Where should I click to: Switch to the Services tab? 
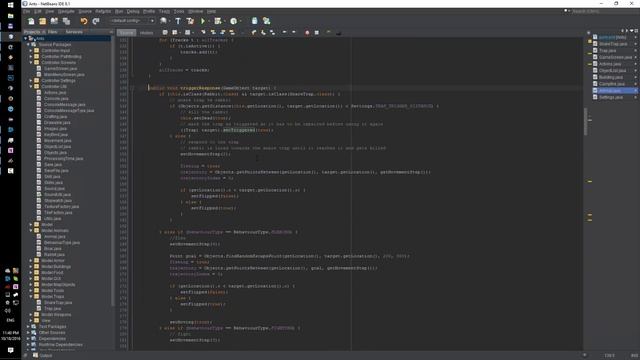pyautogui.click(x=74, y=32)
